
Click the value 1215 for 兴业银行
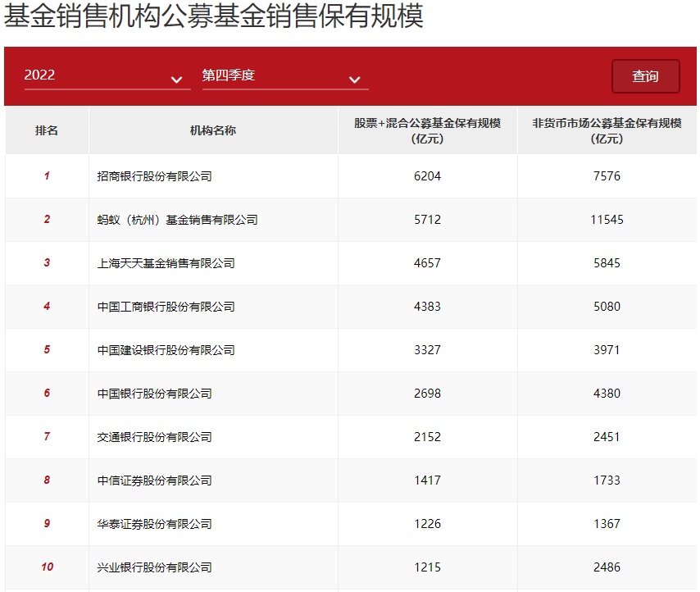click(427, 567)
